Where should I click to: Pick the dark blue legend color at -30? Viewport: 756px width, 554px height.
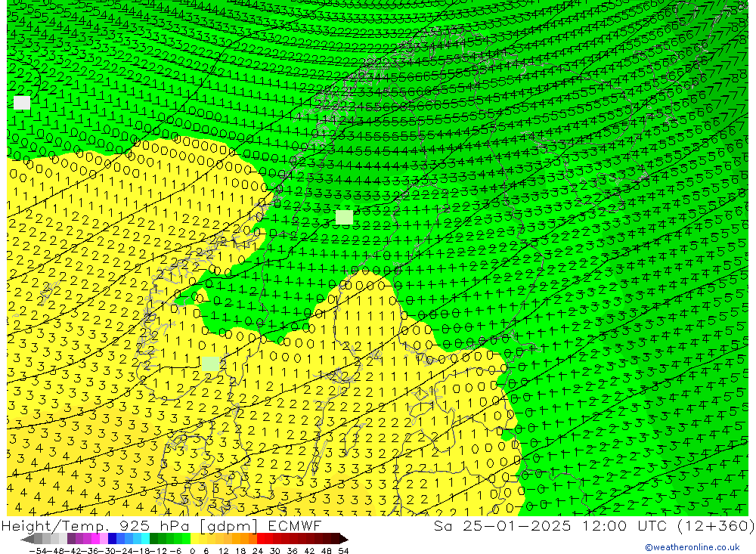[112, 539]
